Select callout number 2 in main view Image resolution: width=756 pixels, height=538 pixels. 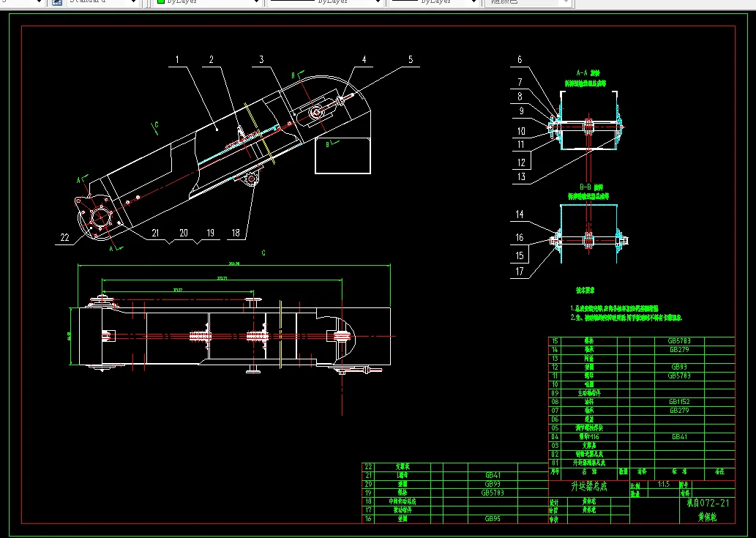[212, 59]
